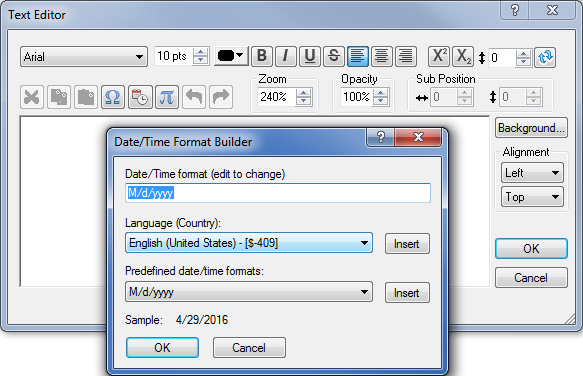The width and height of the screenshot is (583, 376).
Task: Open the date/time calendar-clock tool
Action: (140, 97)
